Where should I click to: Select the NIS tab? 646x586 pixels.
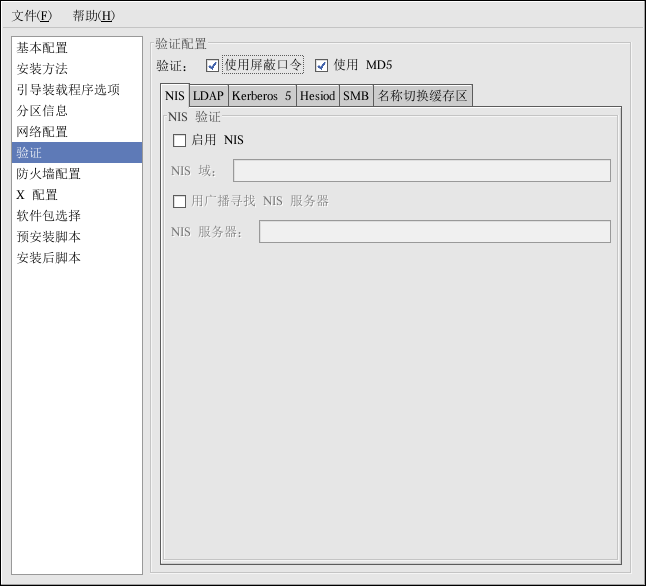(x=174, y=96)
